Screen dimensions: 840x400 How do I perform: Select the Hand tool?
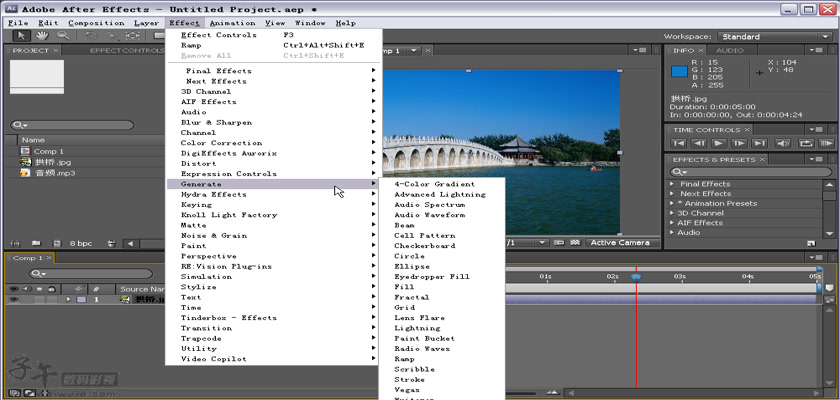pos(42,36)
